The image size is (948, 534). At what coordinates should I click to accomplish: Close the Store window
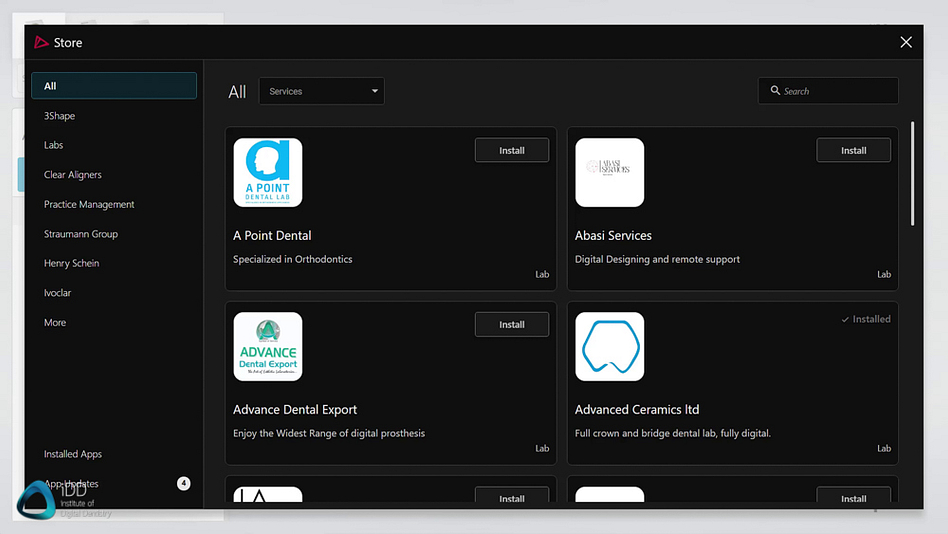click(905, 42)
